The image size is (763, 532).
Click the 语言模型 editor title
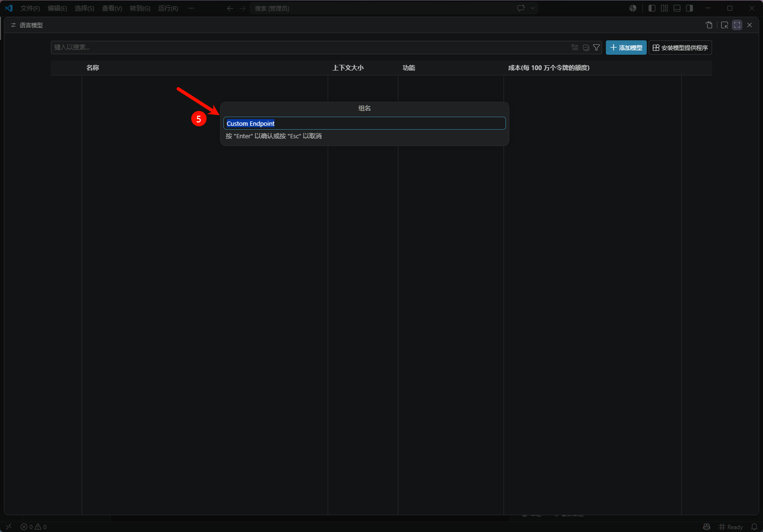click(x=31, y=25)
